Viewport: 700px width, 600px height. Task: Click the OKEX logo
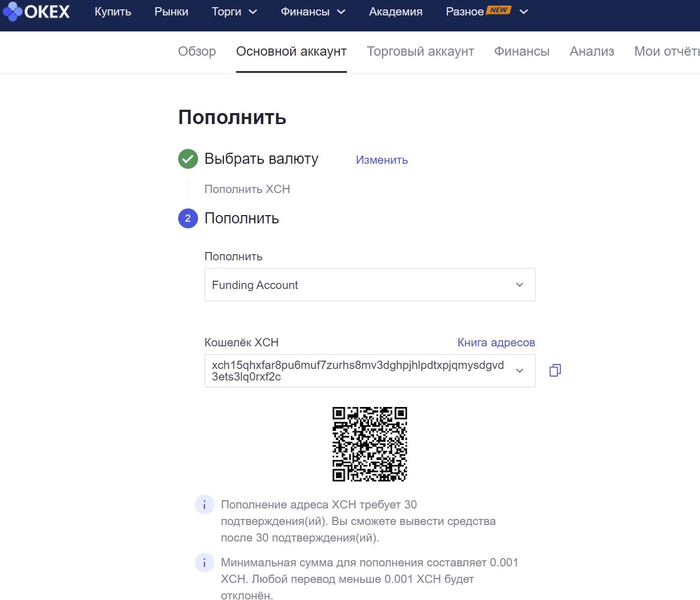(x=36, y=11)
